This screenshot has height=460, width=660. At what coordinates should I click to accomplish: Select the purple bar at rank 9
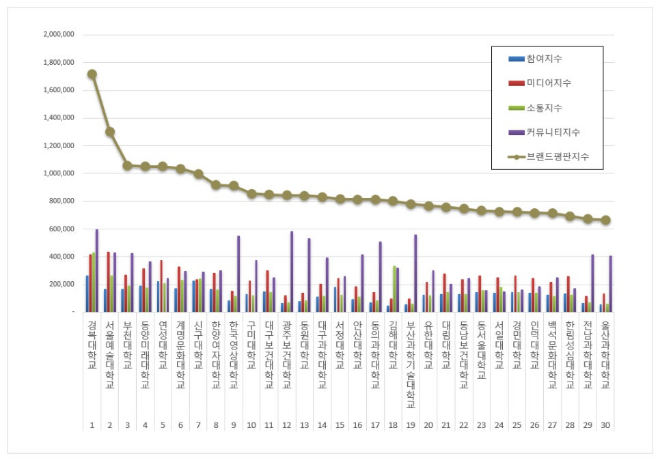coord(238,274)
